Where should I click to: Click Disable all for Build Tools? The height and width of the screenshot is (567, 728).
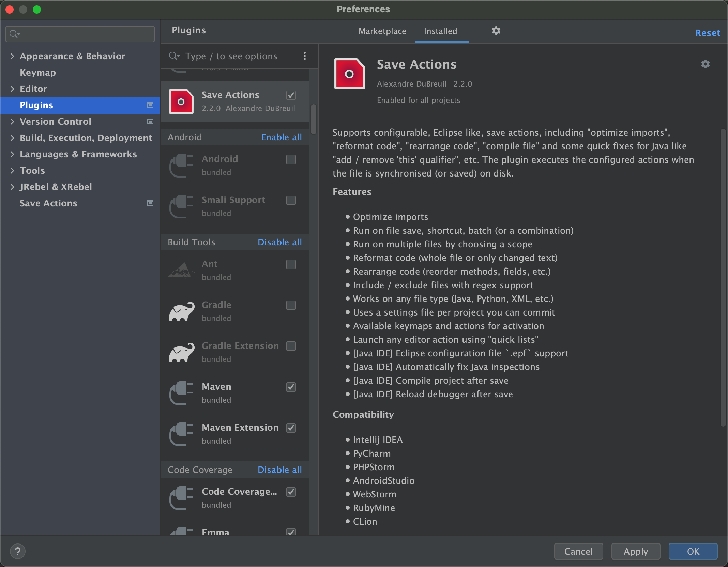[280, 242]
